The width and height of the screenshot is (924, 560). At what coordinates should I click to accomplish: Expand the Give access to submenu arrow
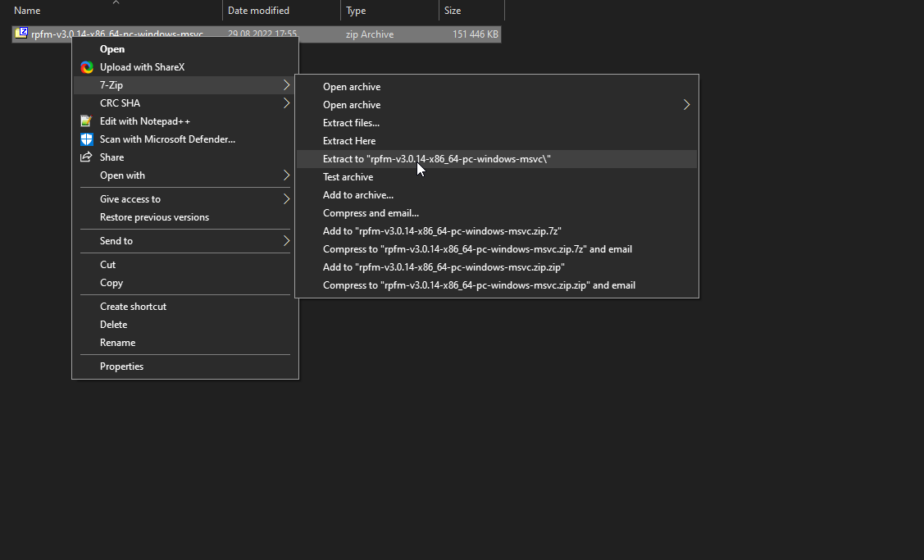286,199
